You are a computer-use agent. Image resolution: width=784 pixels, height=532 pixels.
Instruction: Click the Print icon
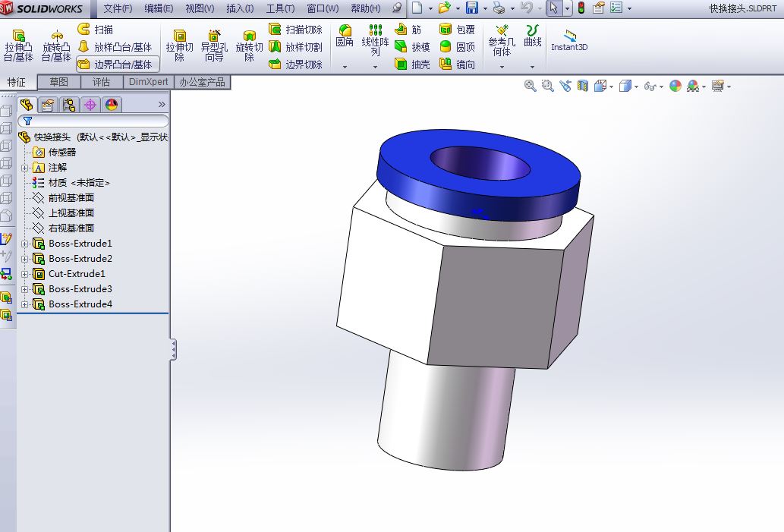tap(499, 8)
